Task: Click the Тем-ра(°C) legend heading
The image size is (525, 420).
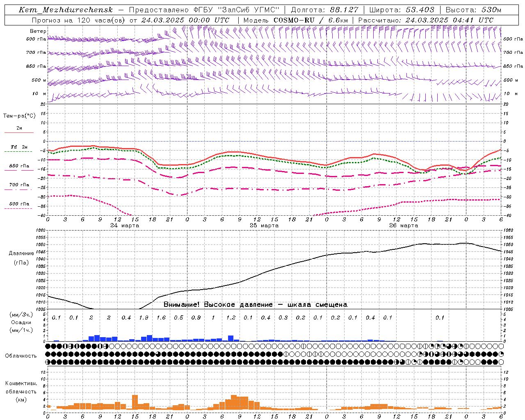Action: point(19,116)
